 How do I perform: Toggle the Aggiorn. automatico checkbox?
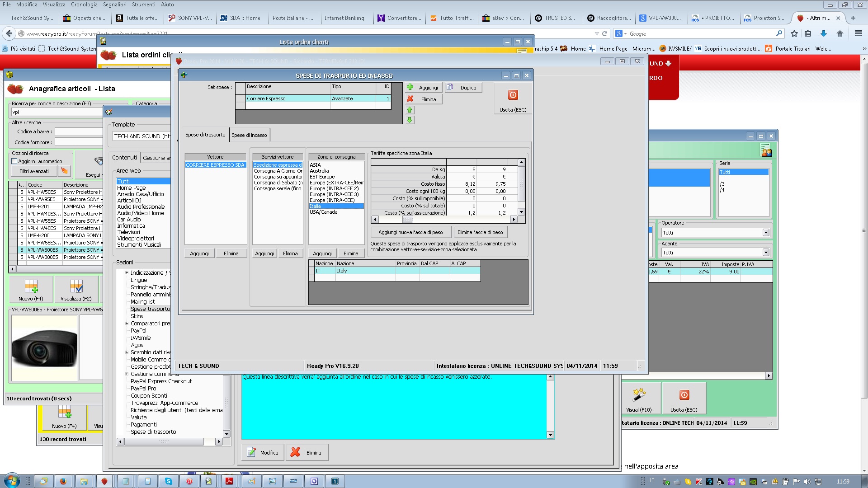(14, 161)
